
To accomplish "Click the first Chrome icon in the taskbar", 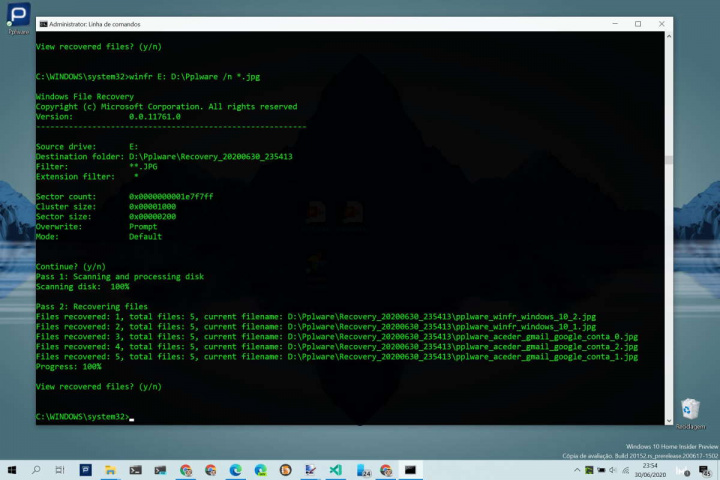I will 186,469.
